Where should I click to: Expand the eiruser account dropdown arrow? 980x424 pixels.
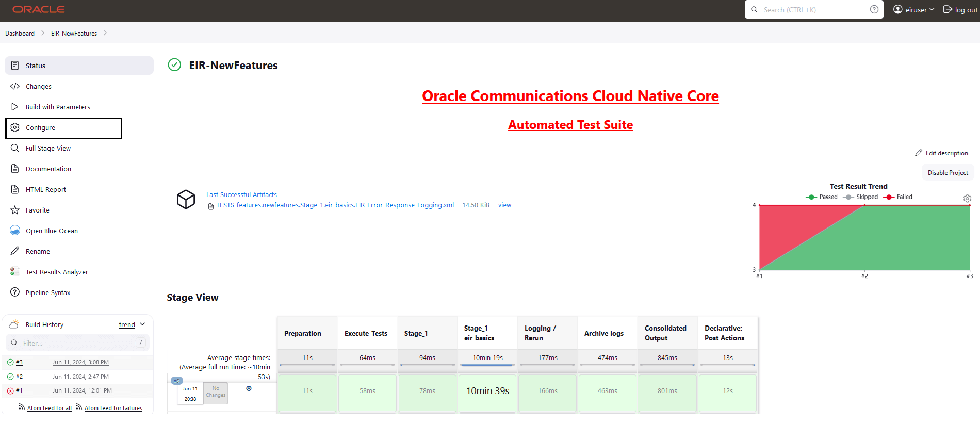[x=932, y=9]
